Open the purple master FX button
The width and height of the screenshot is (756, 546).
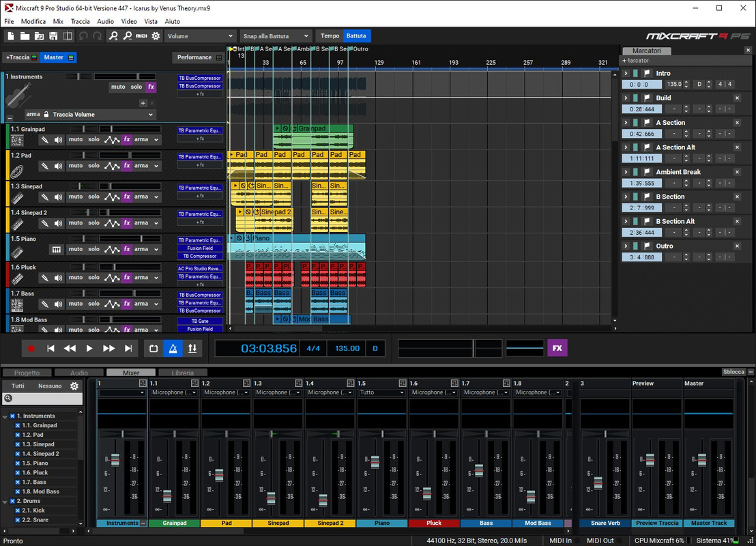coord(557,348)
